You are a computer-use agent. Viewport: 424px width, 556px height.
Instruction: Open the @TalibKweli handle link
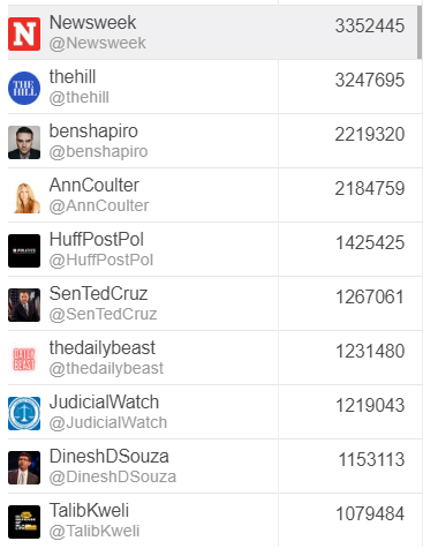coord(94,532)
